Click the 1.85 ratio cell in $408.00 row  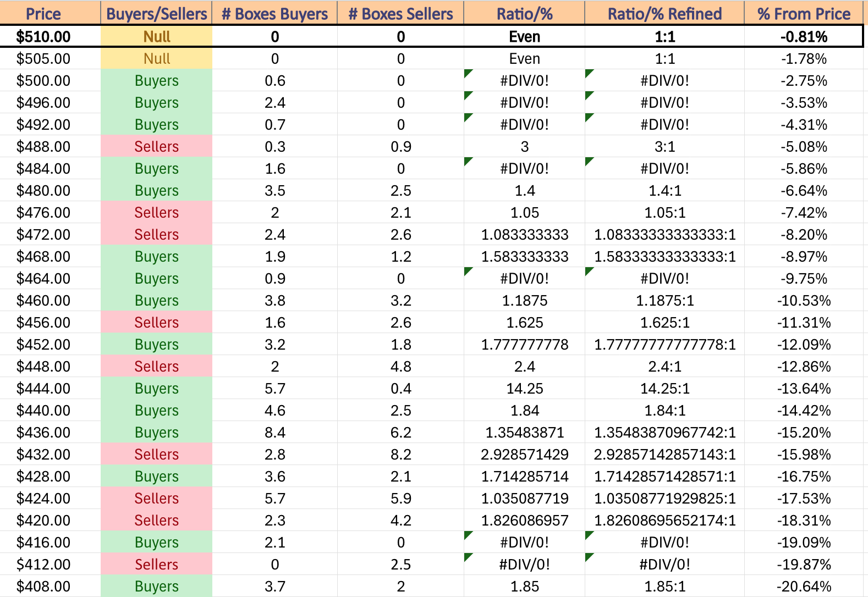coord(524,586)
